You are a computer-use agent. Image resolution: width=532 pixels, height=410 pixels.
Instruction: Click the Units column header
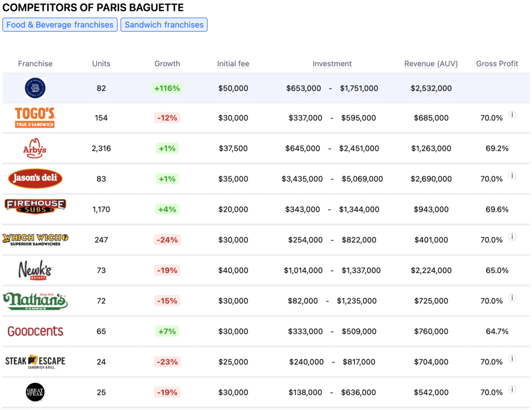(x=101, y=64)
